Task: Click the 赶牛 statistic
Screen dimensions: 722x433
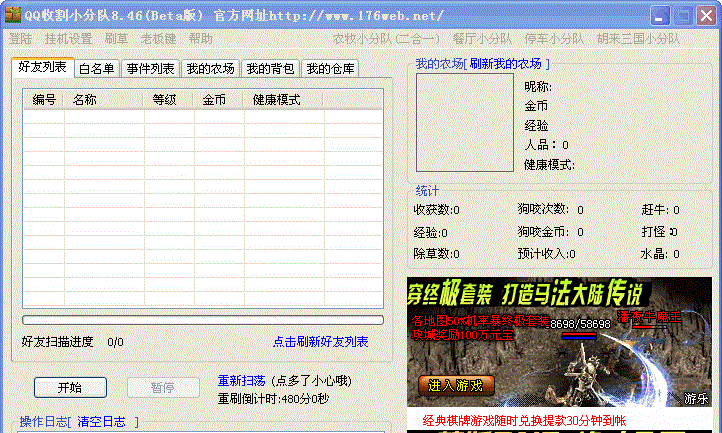Action: point(660,210)
